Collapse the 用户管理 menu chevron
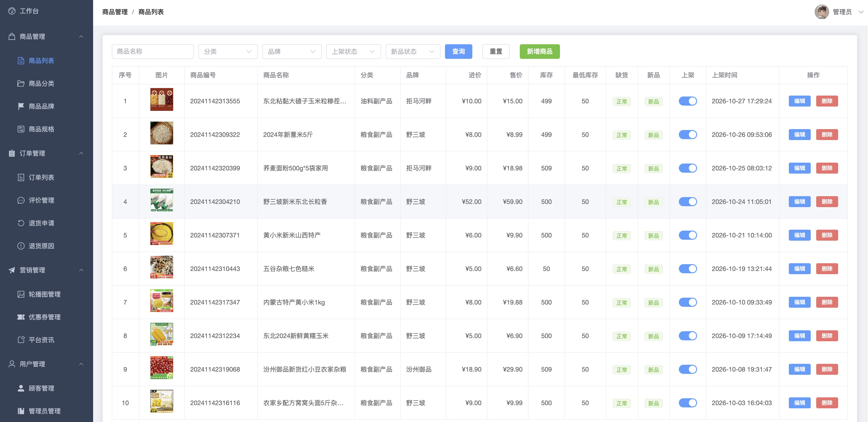Viewport: 868px width, 422px height. coord(81,364)
